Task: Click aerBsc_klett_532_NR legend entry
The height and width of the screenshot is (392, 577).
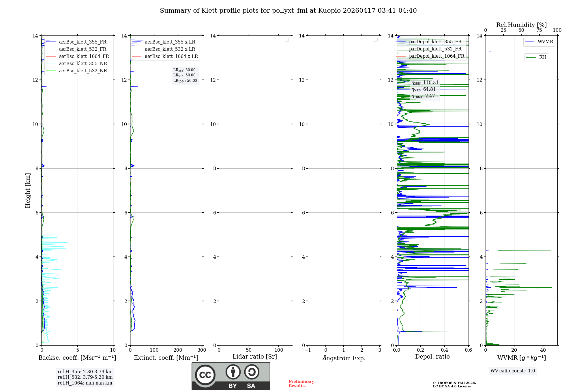Action: tap(83, 71)
